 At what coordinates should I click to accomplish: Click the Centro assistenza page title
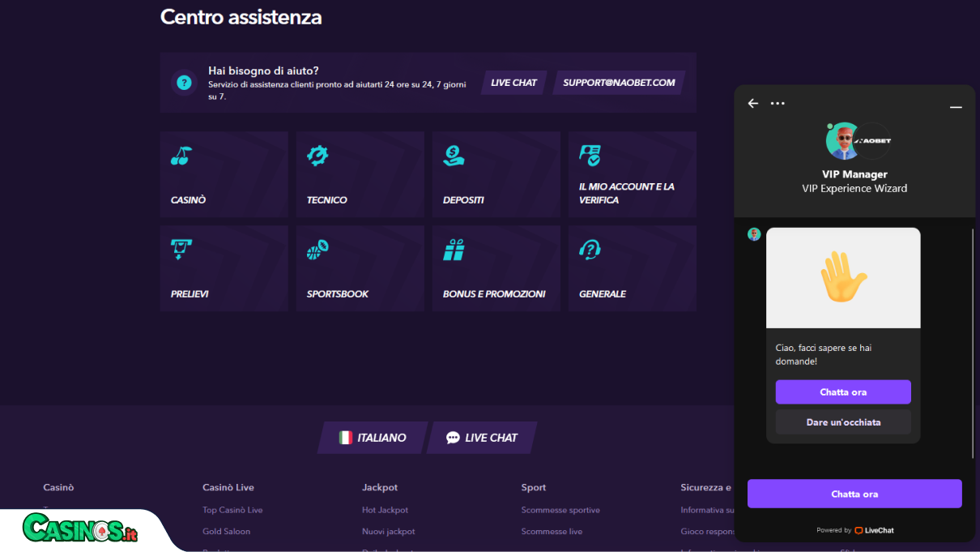(x=241, y=17)
